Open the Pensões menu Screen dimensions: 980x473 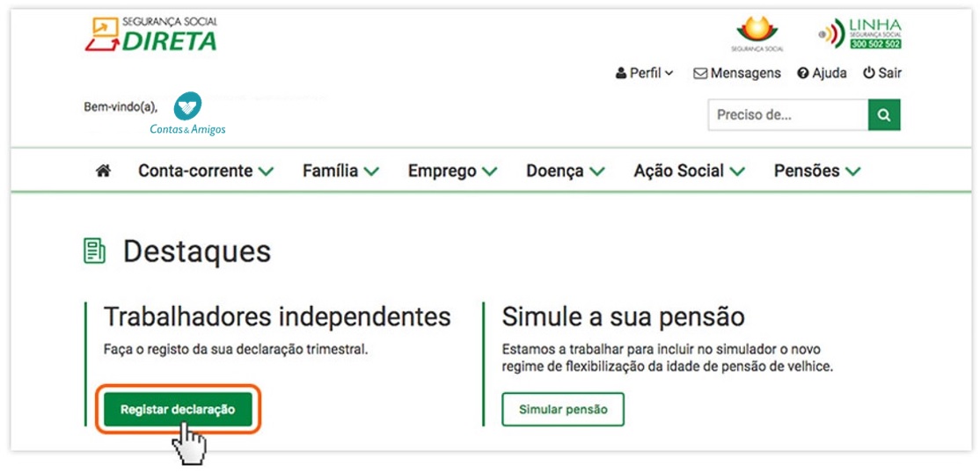[817, 171]
